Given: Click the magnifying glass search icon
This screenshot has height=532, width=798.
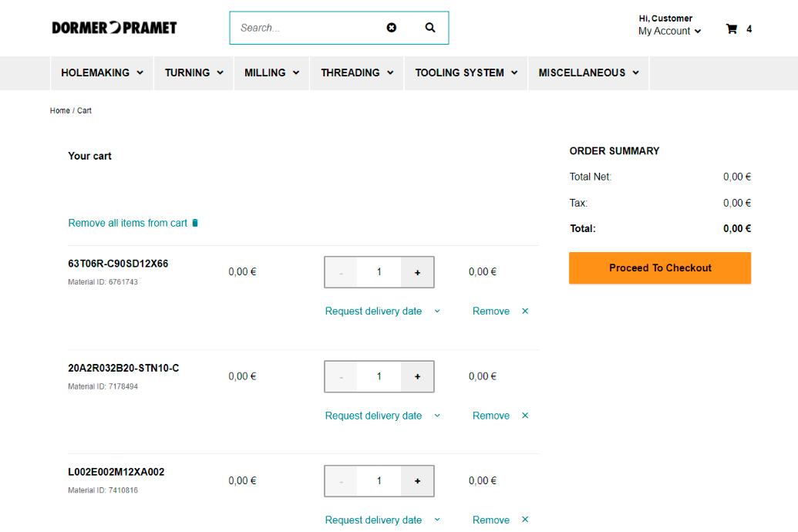Looking at the screenshot, I should 430,28.
